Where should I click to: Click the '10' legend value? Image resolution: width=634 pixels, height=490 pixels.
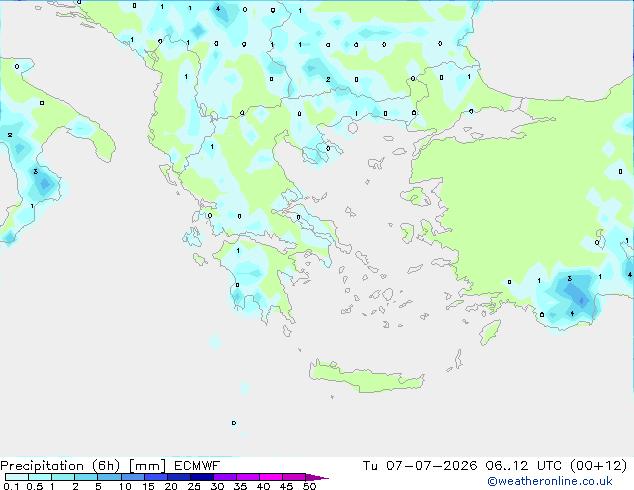point(125,486)
